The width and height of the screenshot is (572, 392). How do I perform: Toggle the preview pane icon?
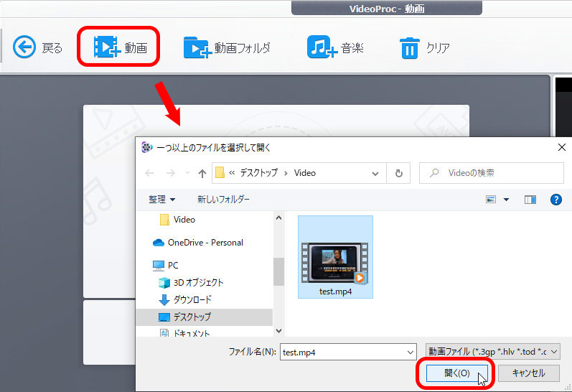[x=530, y=200]
